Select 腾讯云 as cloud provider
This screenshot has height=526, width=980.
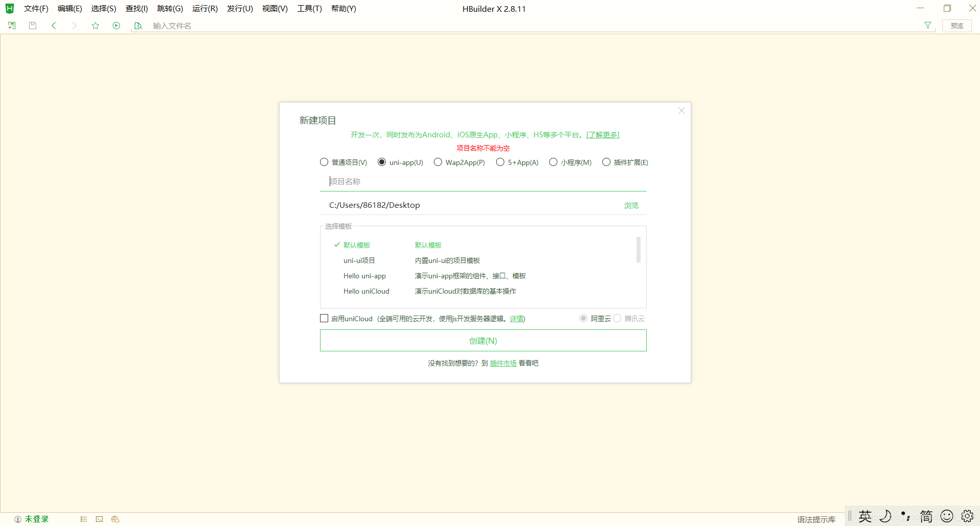click(617, 318)
